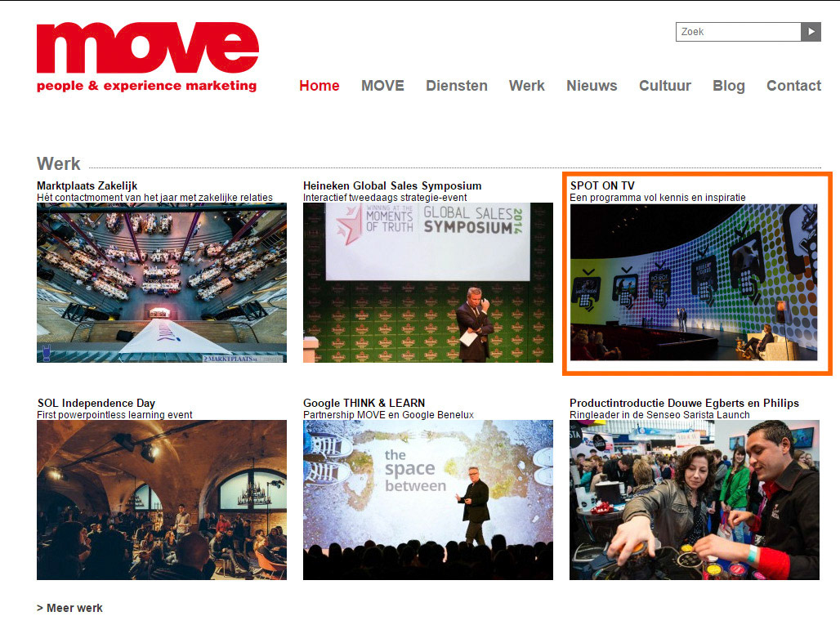Select the Heineken symposium speaker thumbnail
840x634 pixels.
[x=428, y=283]
